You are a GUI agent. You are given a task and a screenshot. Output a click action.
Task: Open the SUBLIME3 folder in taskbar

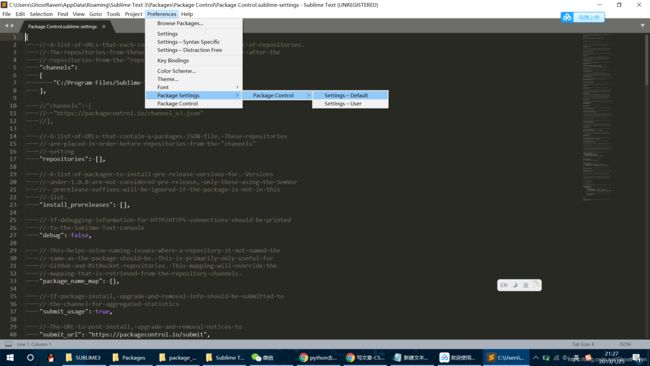pyautogui.click(x=83, y=357)
